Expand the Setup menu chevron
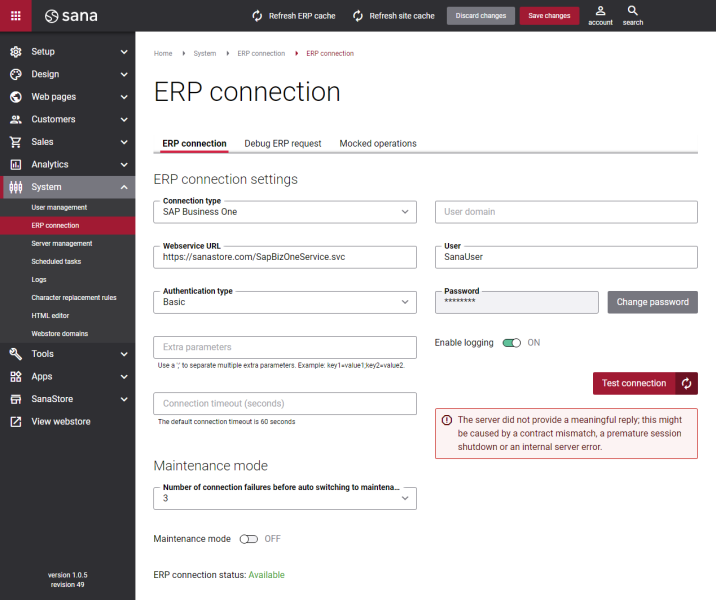 pos(124,52)
